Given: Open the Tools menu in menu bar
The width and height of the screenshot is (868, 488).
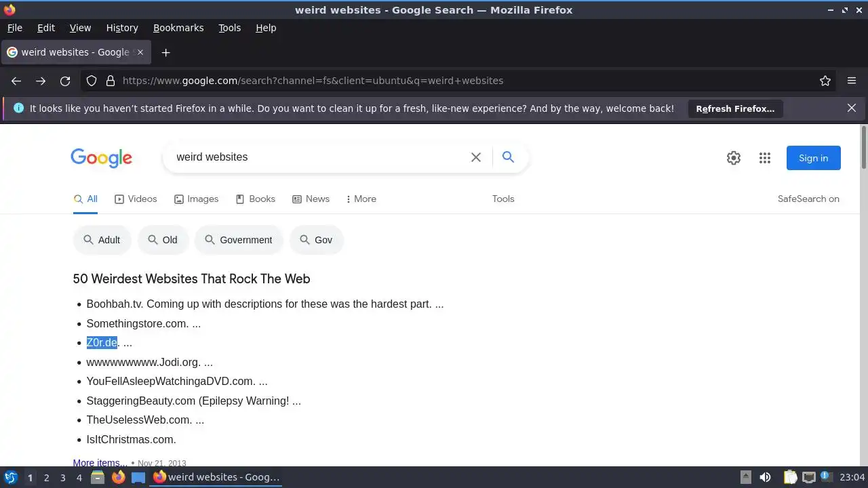Looking at the screenshot, I should point(229,28).
